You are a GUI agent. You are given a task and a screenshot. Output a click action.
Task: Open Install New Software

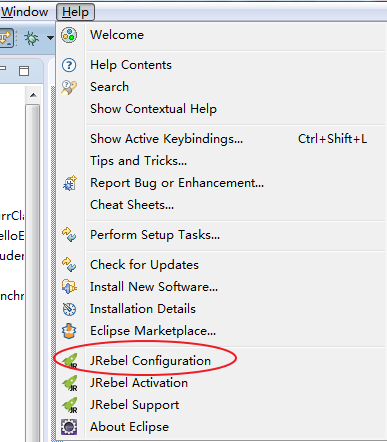point(154,287)
